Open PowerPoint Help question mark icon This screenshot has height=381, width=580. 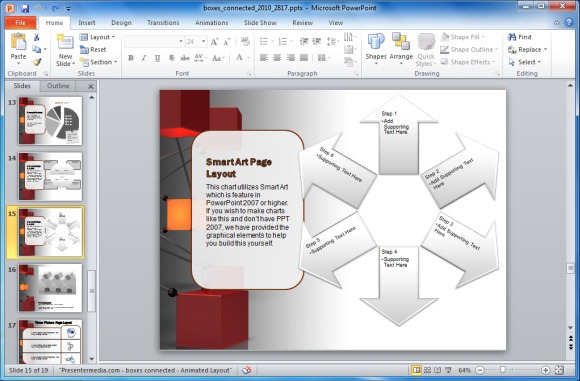click(x=569, y=22)
